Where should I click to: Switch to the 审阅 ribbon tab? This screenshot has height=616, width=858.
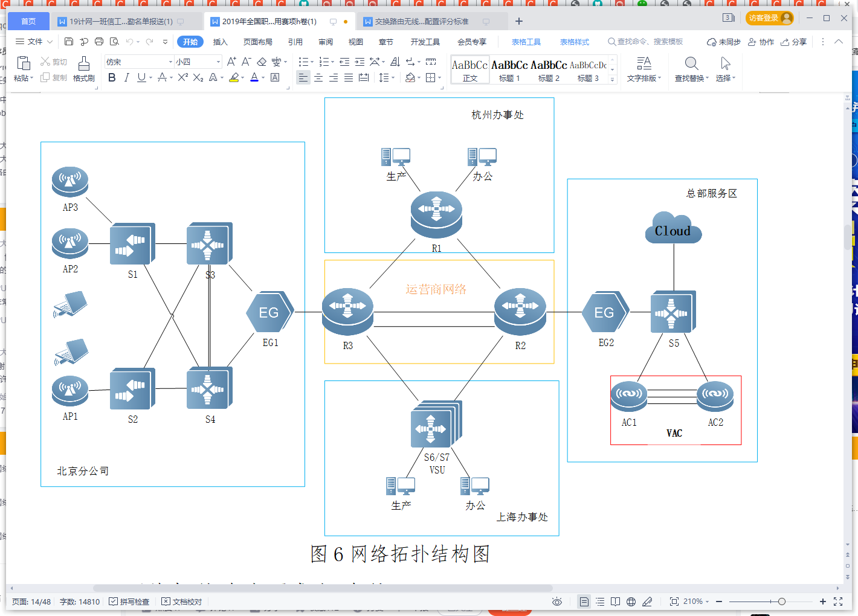(x=326, y=42)
